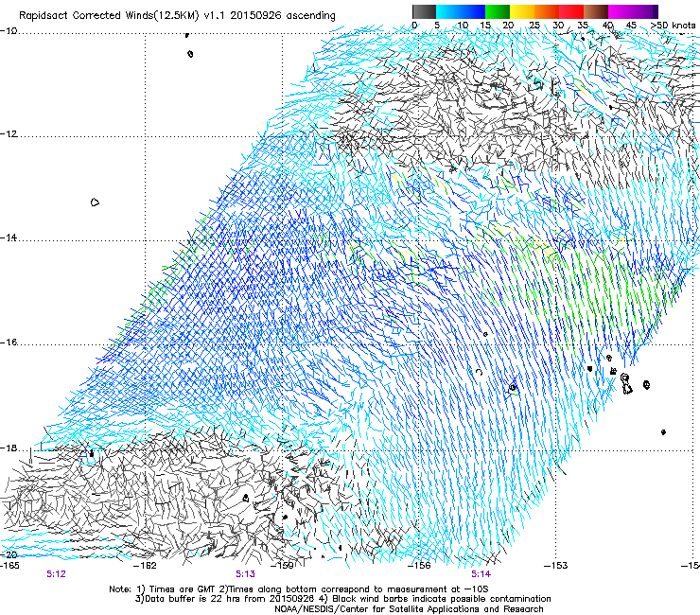Click the legend number '45'
The image size is (700, 615).
pyautogui.click(x=631, y=26)
